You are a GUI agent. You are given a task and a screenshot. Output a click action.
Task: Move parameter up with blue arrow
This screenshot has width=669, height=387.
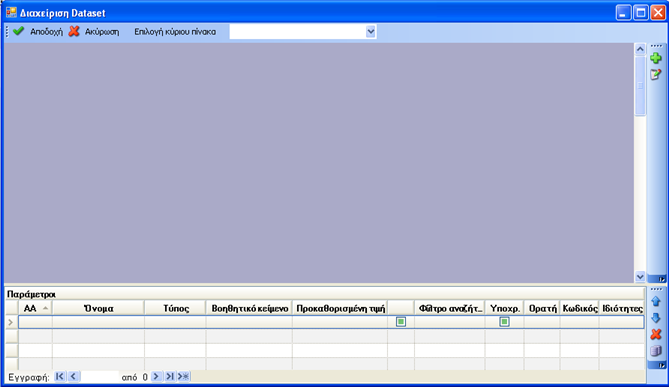(x=656, y=301)
